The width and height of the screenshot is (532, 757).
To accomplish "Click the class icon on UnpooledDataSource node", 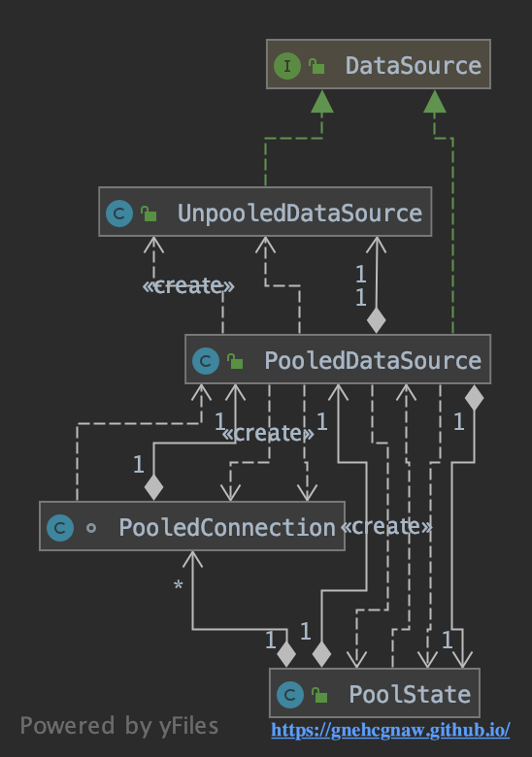I will pos(119,214).
